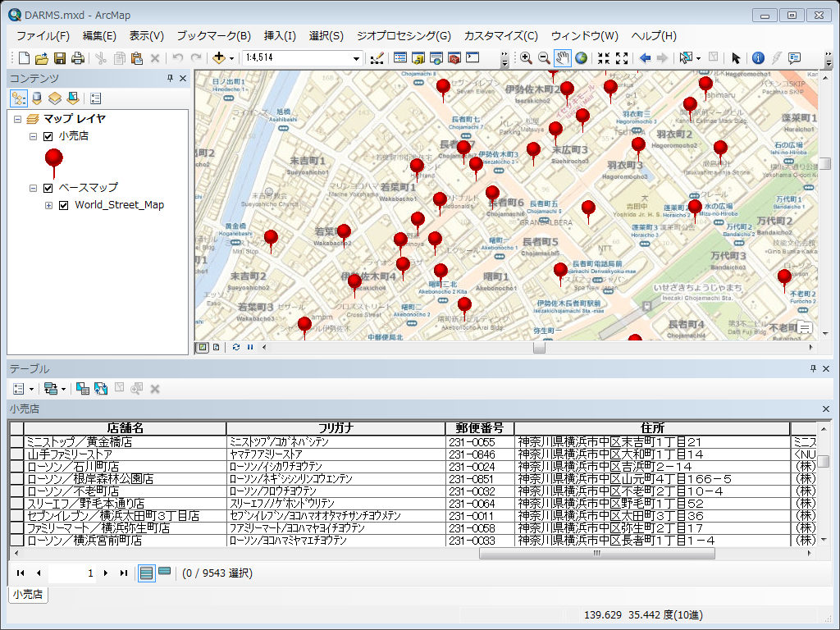The height and width of the screenshot is (630, 840).
Task: Click Fixed Zoom Out arrows
Action: pos(622,58)
